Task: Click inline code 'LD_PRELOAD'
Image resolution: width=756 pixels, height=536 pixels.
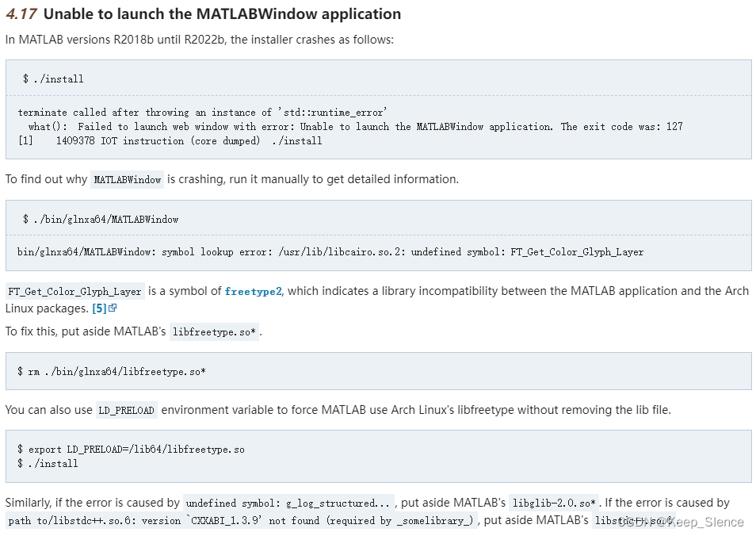Action: (126, 410)
